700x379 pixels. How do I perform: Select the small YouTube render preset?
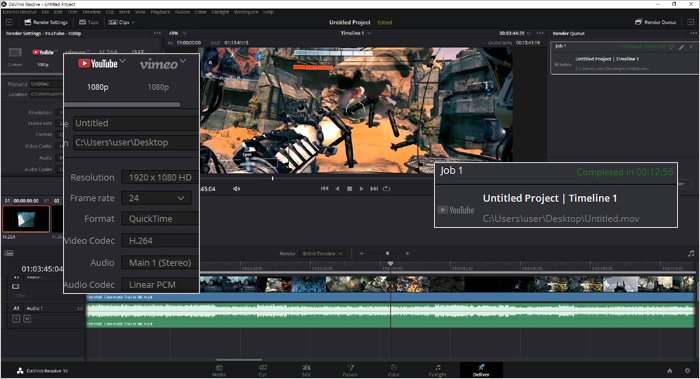coord(43,56)
